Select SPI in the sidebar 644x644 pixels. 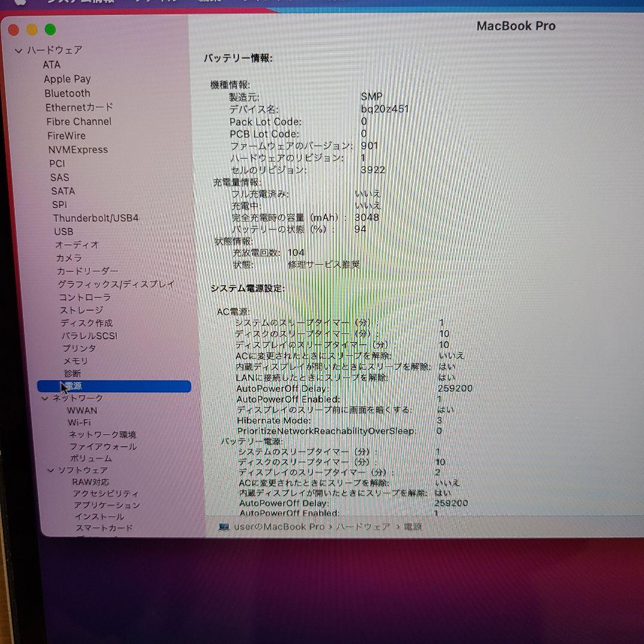click(x=60, y=205)
